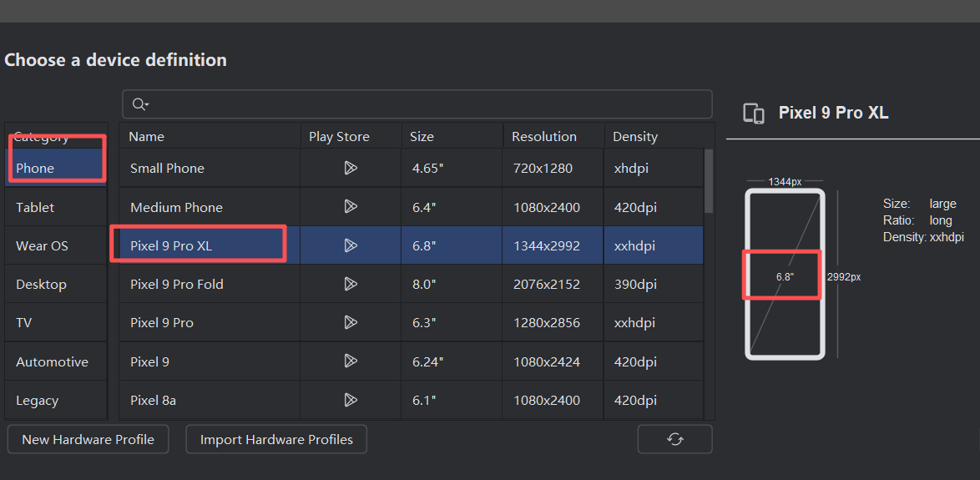
Task: Select the Pixel 9 Pro Fold device
Action: (x=210, y=285)
